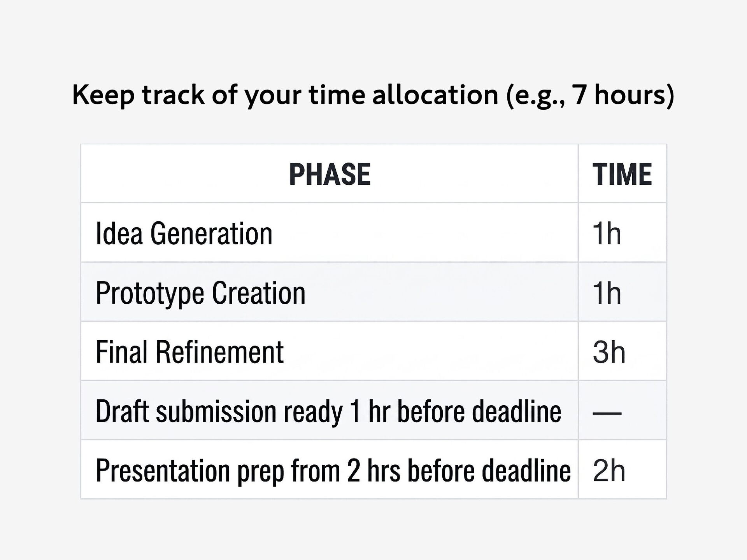The image size is (747, 560).
Task: Click the word 'Refinement' in the table
Action: [x=219, y=352]
